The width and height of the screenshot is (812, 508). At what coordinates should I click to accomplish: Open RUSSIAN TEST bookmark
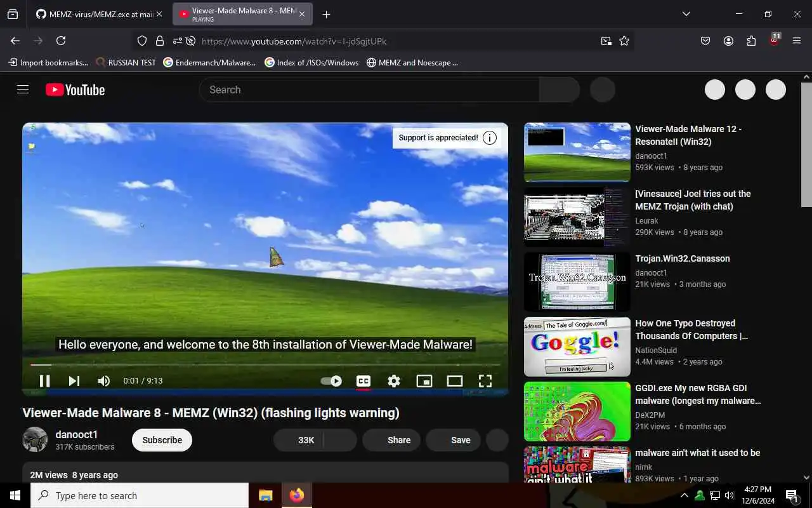(x=126, y=62)
